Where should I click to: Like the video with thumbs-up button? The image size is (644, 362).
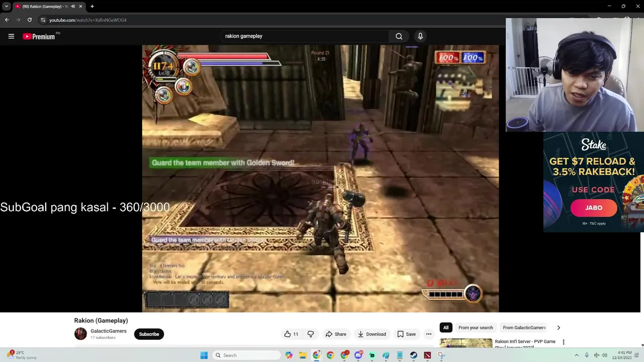[x=291, y=334]
